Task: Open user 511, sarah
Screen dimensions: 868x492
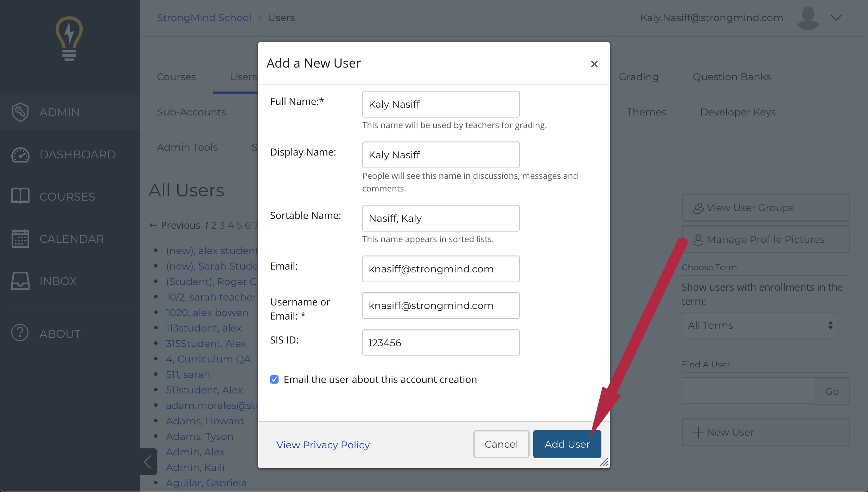Action: click(x=188, y=374)
